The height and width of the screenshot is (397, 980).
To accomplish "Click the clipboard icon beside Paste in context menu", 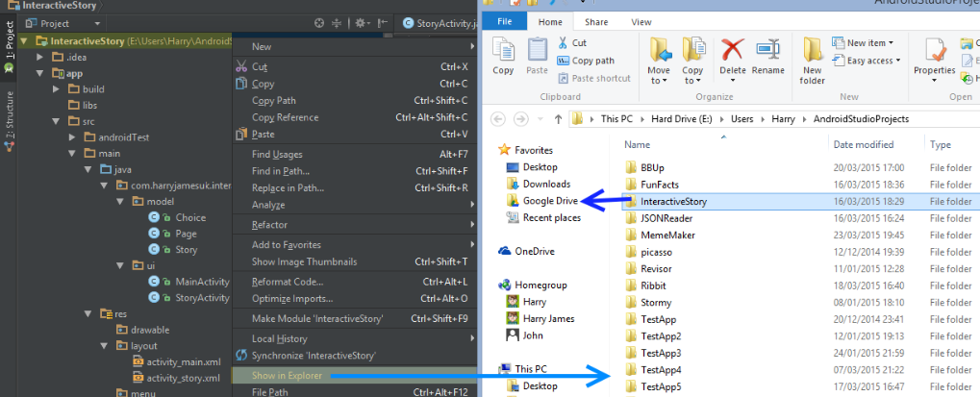I will point(241,135).
